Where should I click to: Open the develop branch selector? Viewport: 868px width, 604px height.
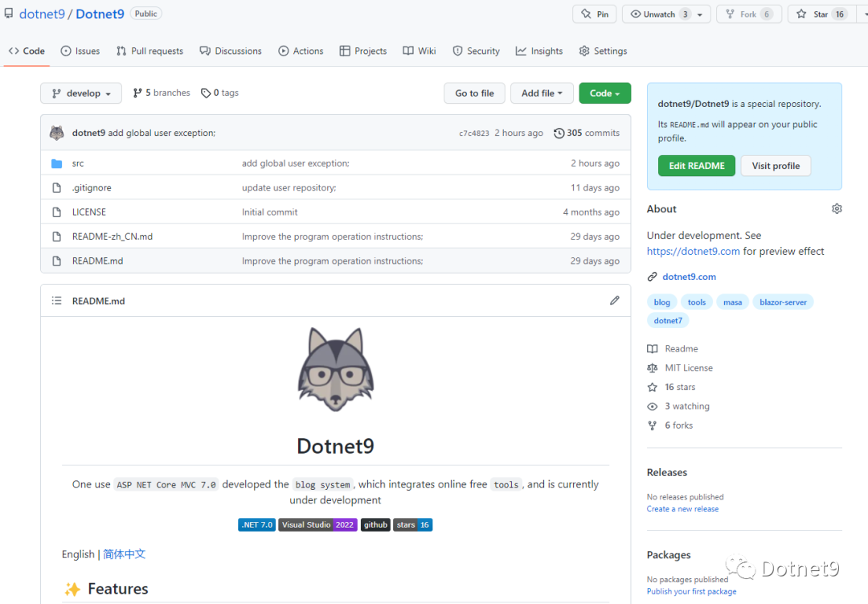81,93
